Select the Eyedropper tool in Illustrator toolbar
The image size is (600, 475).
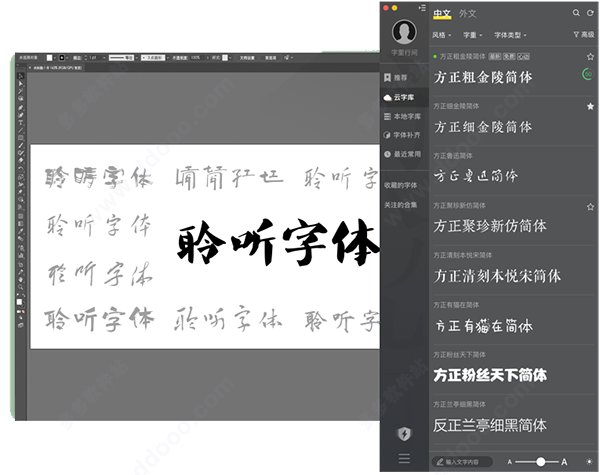pyautogui.click(x=21, y=232)
